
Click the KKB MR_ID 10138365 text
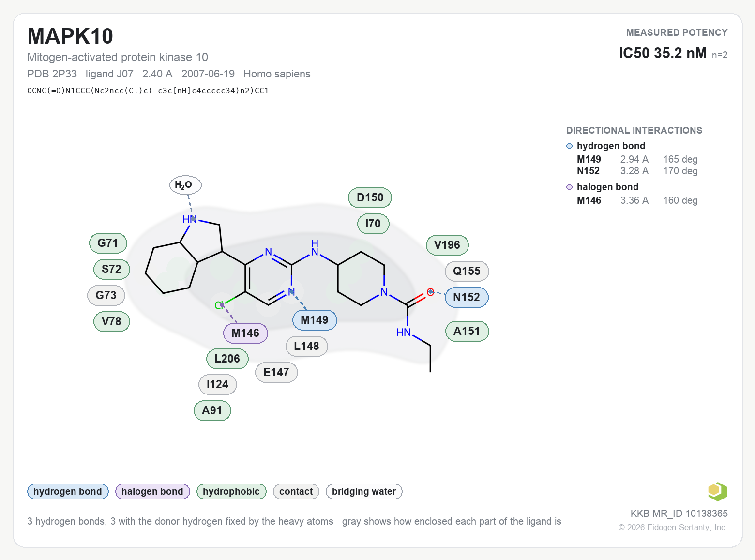tap(679, 514)
